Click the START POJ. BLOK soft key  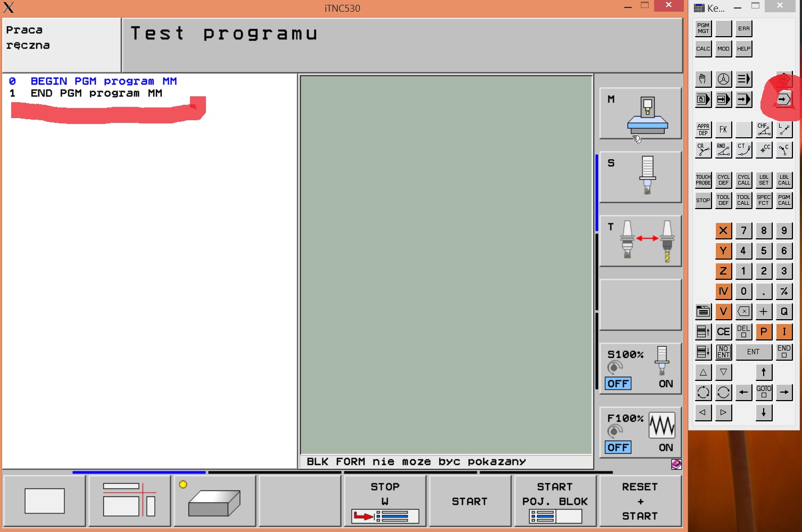point(555,501)
